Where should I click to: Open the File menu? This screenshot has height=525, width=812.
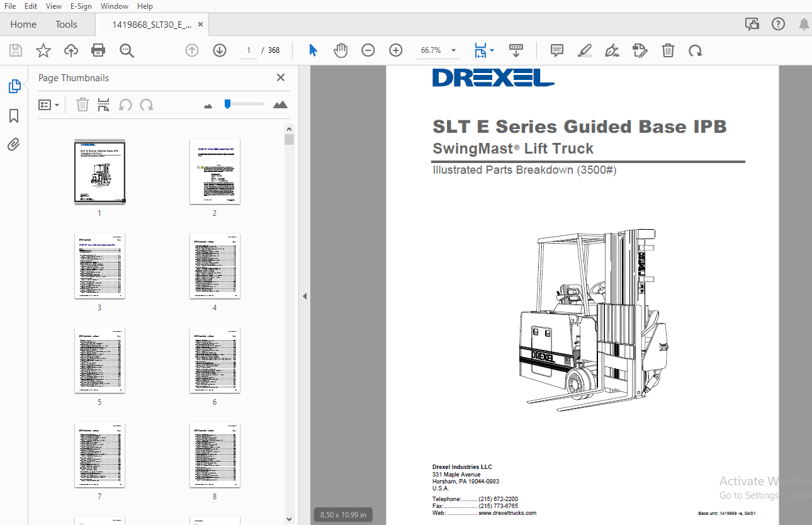[10, 6]
